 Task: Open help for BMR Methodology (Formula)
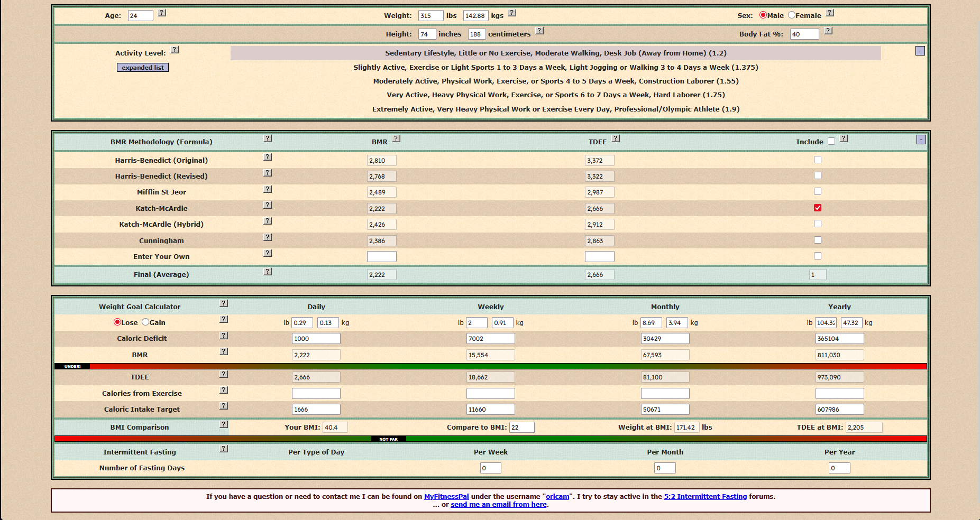tap(268, 138)
